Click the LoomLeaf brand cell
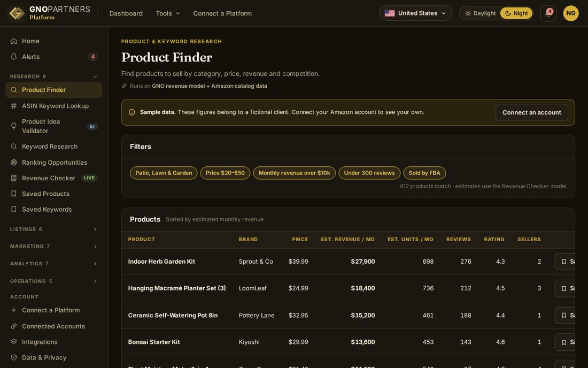Image resolution: width=588 pixels, height=368 pixels. tap(253, 288)
